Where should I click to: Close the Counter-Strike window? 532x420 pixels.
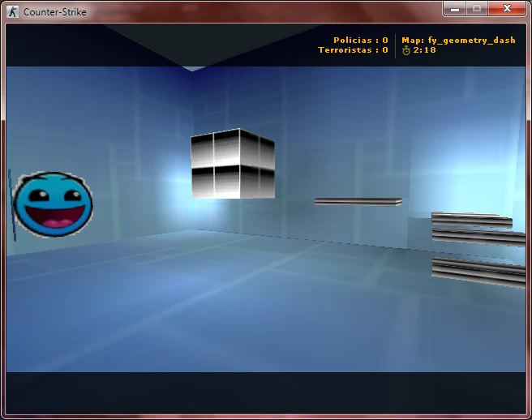(507, 8)
